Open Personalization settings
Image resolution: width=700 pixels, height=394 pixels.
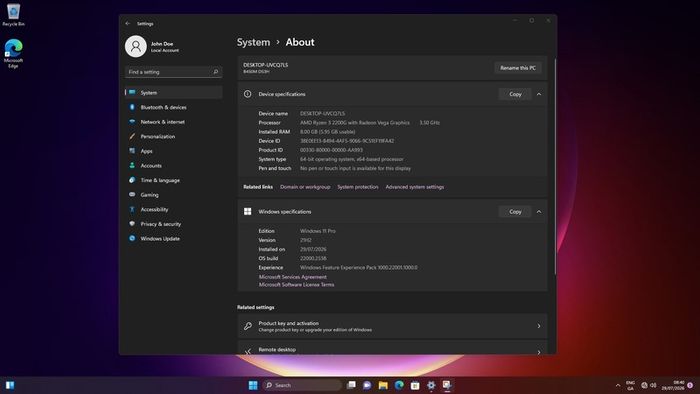pos(173,136)
